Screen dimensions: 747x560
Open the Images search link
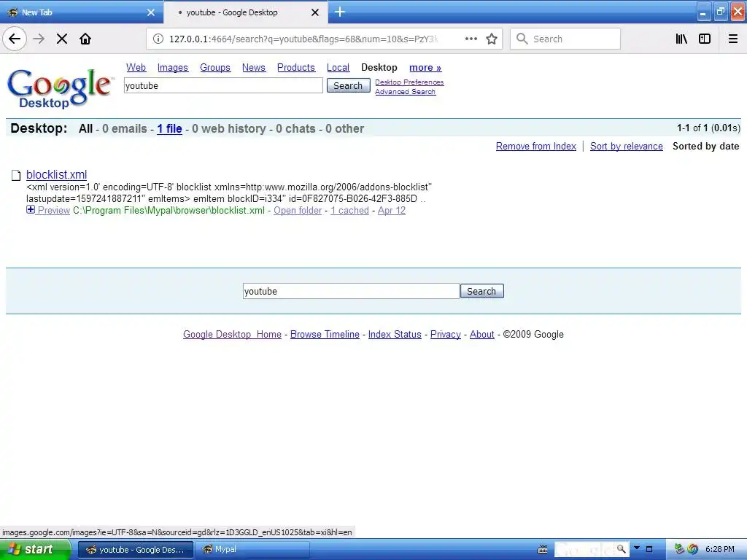(172, 68)
